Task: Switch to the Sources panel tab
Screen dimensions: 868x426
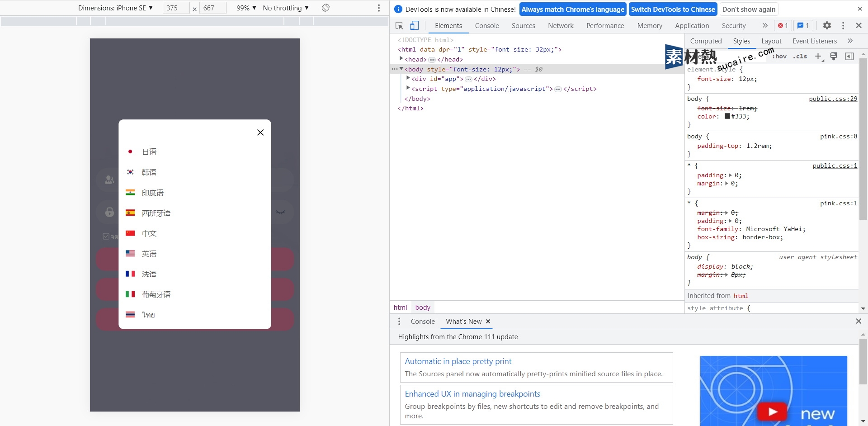Action: point(524,26)
